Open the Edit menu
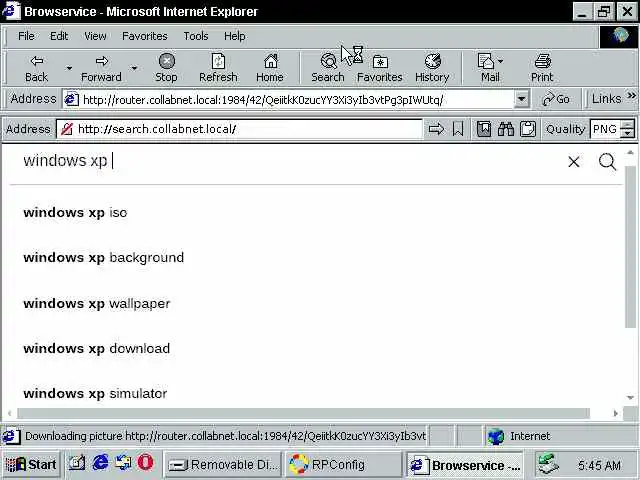 click(x=59, y=36)
